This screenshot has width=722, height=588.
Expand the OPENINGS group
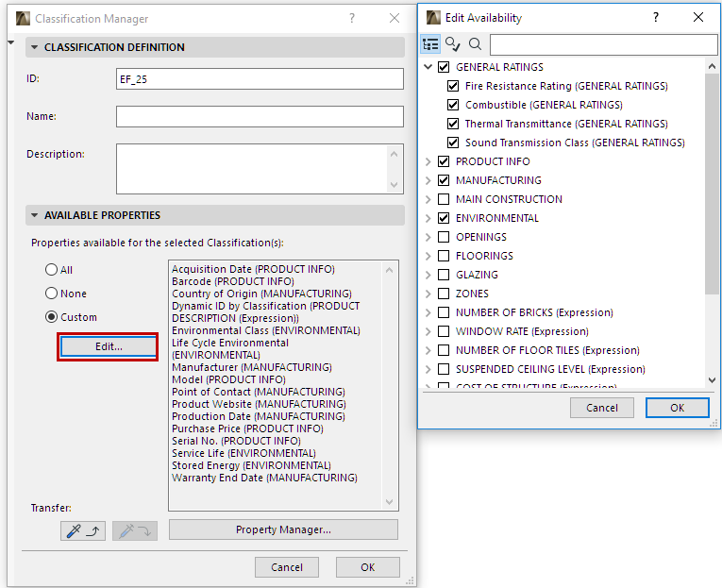(x=428, y=237)
